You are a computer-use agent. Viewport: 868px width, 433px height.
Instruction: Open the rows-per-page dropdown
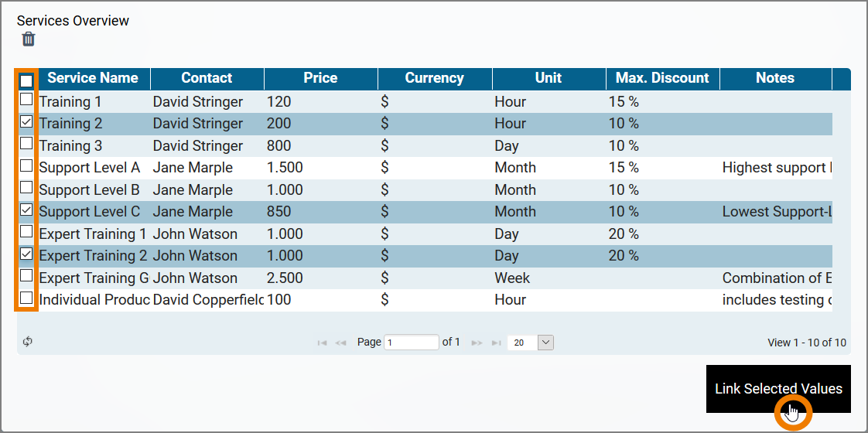coord(545,343)
